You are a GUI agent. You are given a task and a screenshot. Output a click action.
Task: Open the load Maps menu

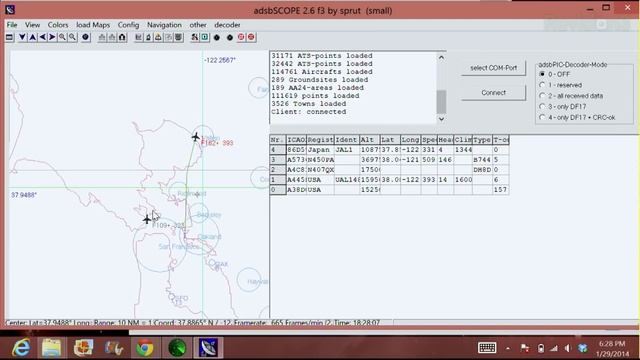click(x=93, y=25)
